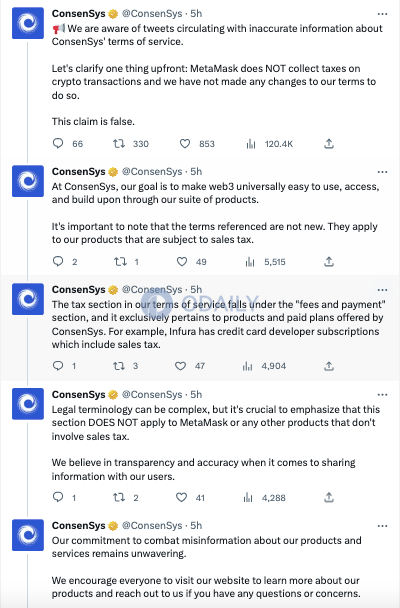Screen dimensions: 400x608
Task: Open the 5h timestamp on the last tweet
Action: pyautogui.click(x=196, y=525)
